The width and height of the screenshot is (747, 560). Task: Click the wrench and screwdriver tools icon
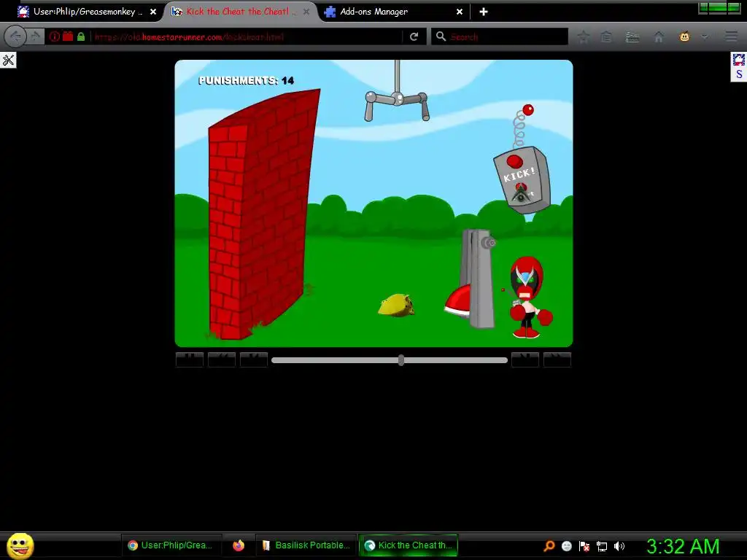click(8, 60)
